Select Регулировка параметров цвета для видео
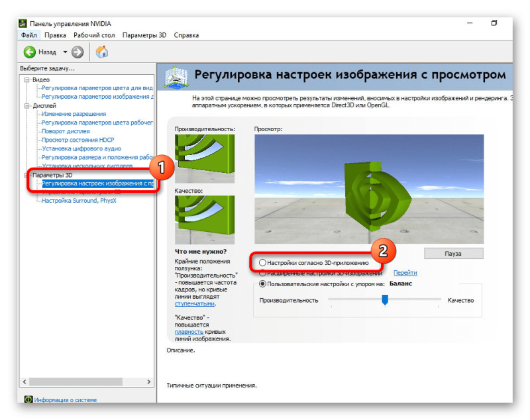The width and height of the screenshot is (530, 420). tap(97, 88)
